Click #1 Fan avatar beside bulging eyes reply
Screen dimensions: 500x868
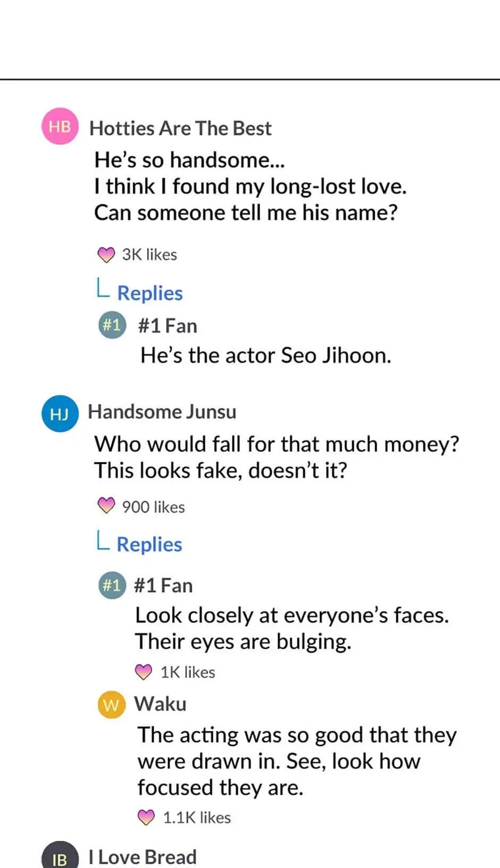pyautogui.click(x=112, y=585)
